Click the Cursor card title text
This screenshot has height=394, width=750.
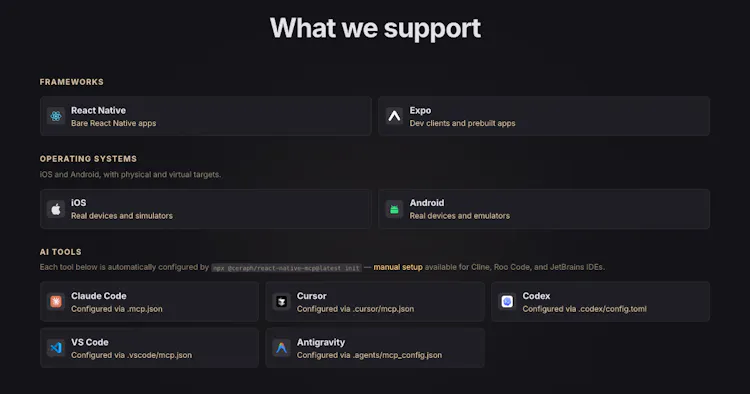point(311,296)
